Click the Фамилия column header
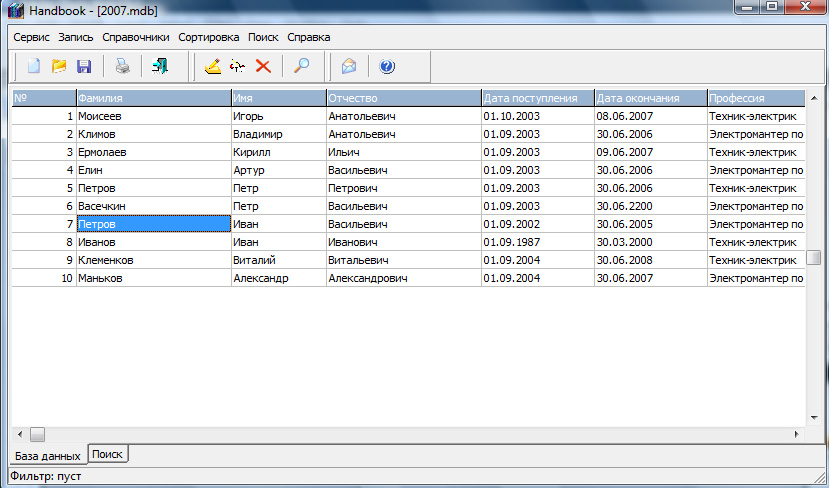The height and width of the screenshot is (488, 829). pyautogui.click(x=152, y=98)
